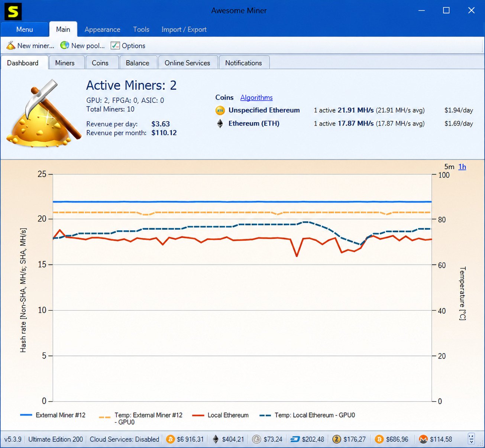Select the Coins view label
The width and height of the screenshot is (485, 448).
[224, 97]
